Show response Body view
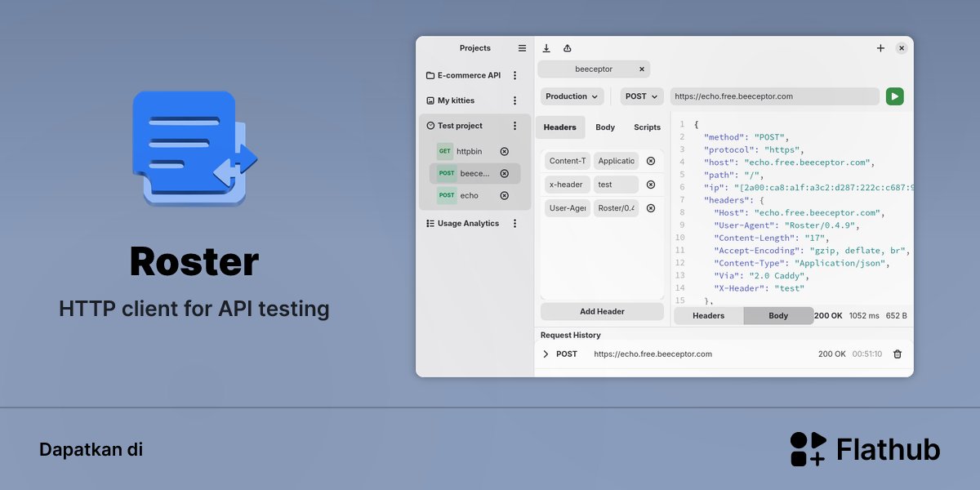Screen dimensions: 980x490 coord(779,315)
